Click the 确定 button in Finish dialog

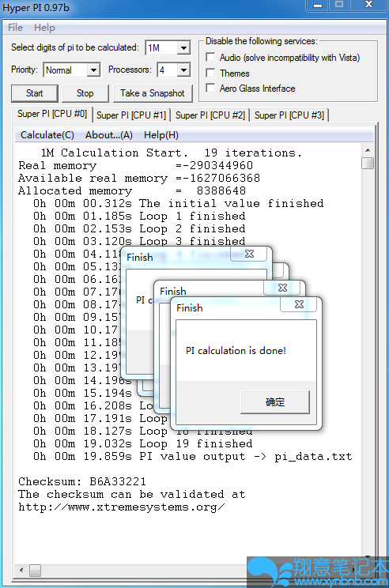(x=275, y=402)
